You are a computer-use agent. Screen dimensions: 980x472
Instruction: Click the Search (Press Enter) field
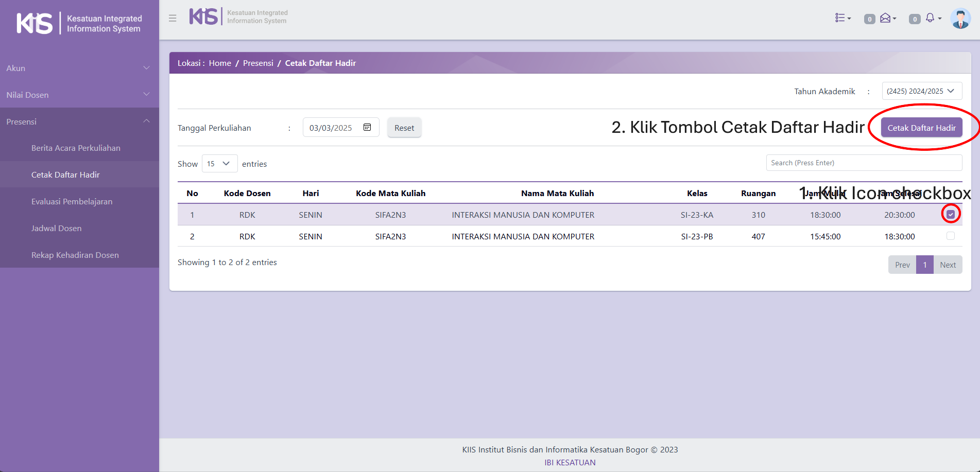[x=864, y=163]
